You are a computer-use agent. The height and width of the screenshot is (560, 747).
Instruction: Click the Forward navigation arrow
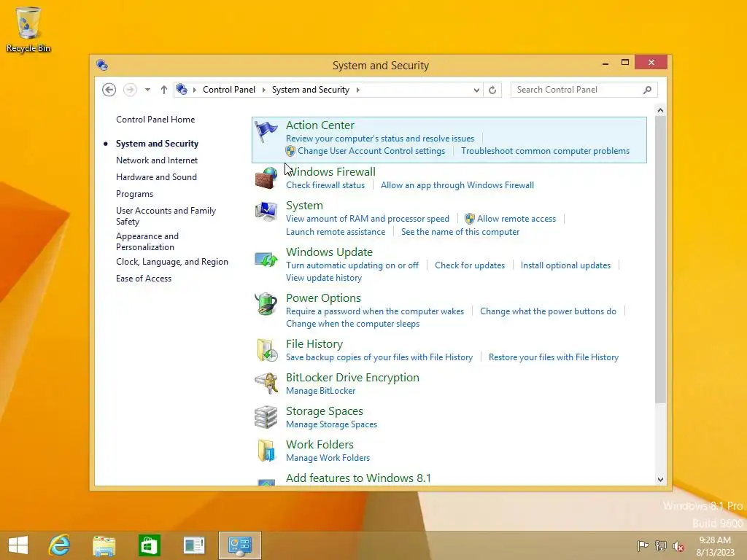[x=130, y=90]
